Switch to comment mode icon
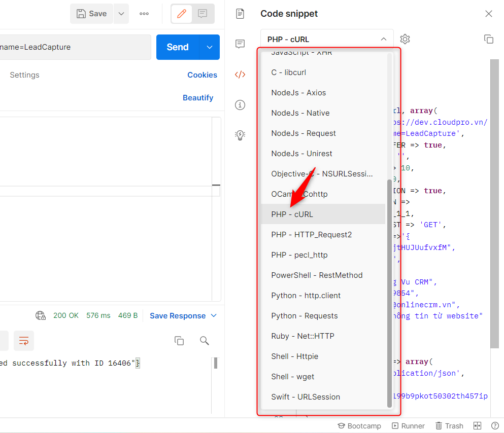 (x=203, y=14)
